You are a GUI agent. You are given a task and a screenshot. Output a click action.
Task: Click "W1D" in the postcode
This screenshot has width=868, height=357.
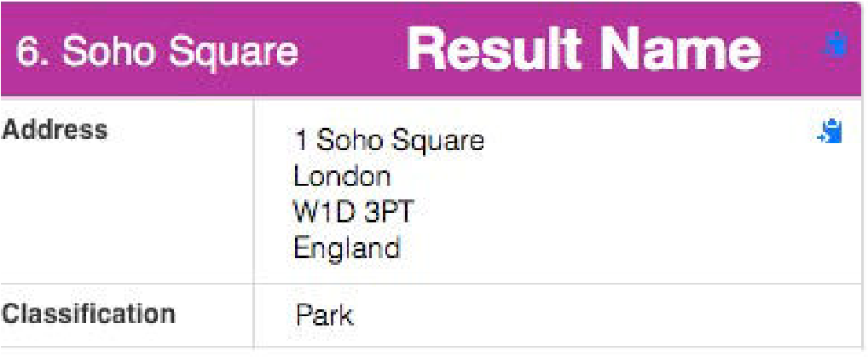click(321, 212)
